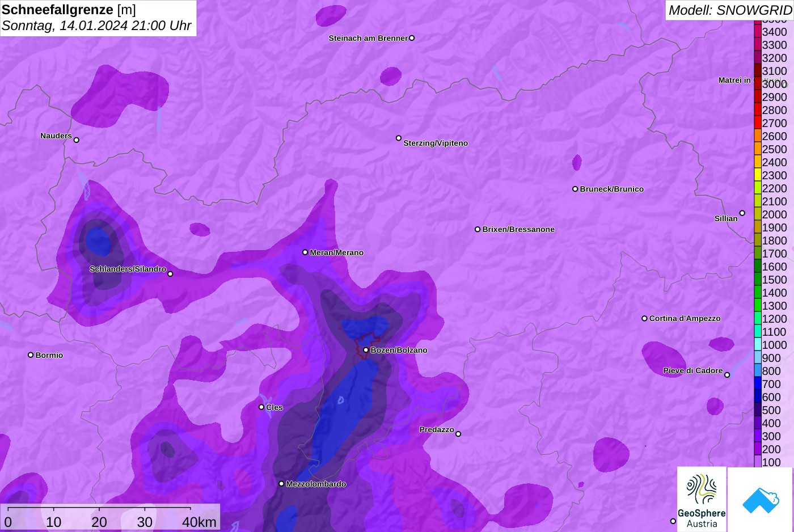This screenshot has height=532, width=794.
Task: Click the Schlanders/Silandro marker dot
Action: pyautogui.click(x=170, y=274)
